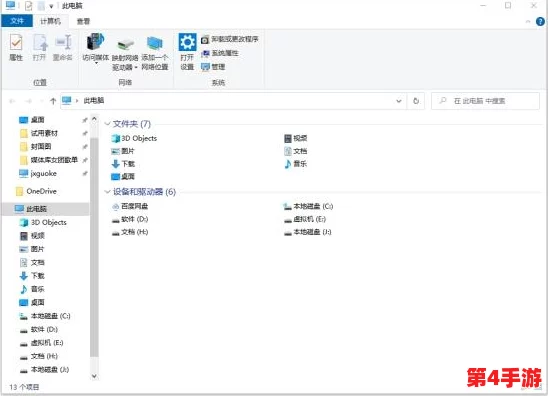Image resolution: width=548 pixels, height=396 pixels.
Task: Select the 文档 folder in the main pane
Action: tap(296, 151)
